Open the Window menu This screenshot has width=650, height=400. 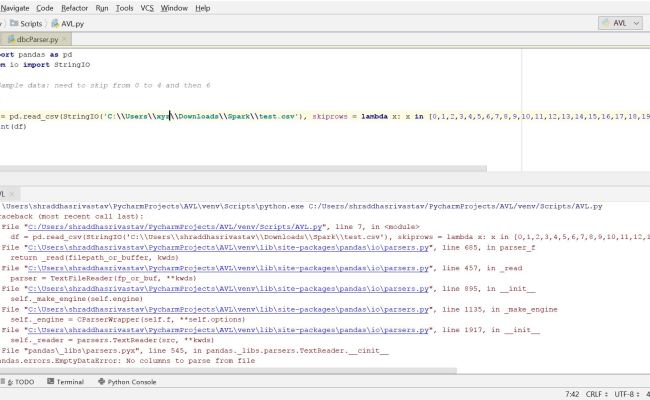click(x=174, y=8)
